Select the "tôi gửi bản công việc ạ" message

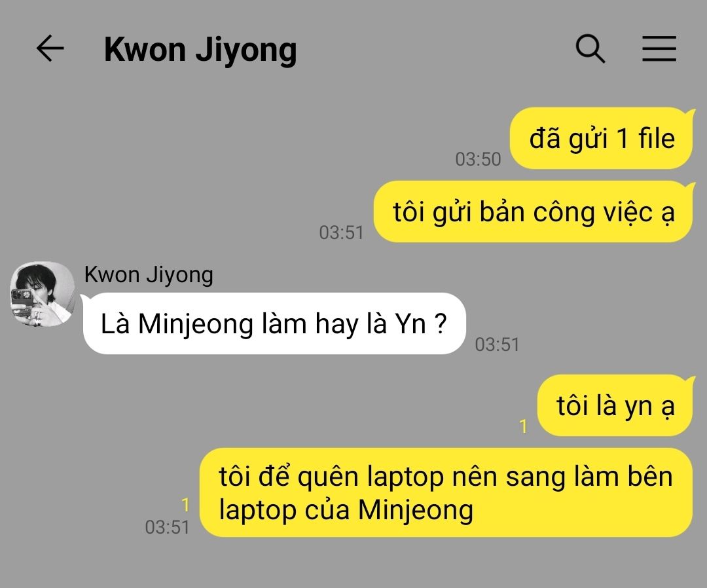tap(533, 212)
